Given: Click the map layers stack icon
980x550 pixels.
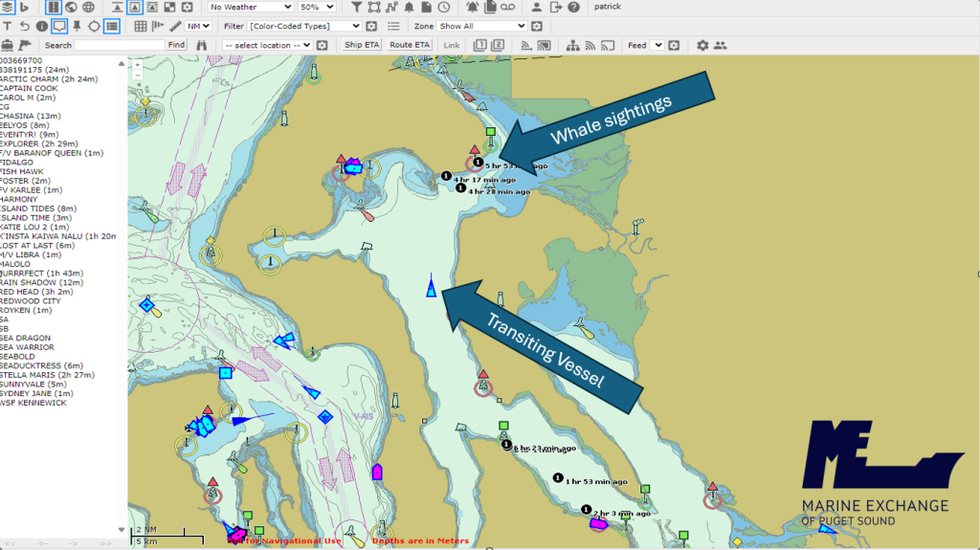Looking at the screenshot, I should [x=8, y=8].
